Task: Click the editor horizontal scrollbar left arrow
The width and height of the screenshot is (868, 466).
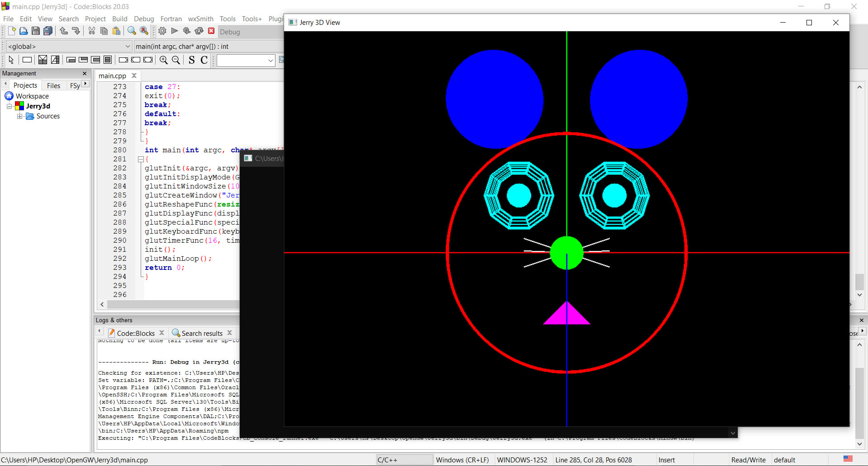Action: (102, 304)
